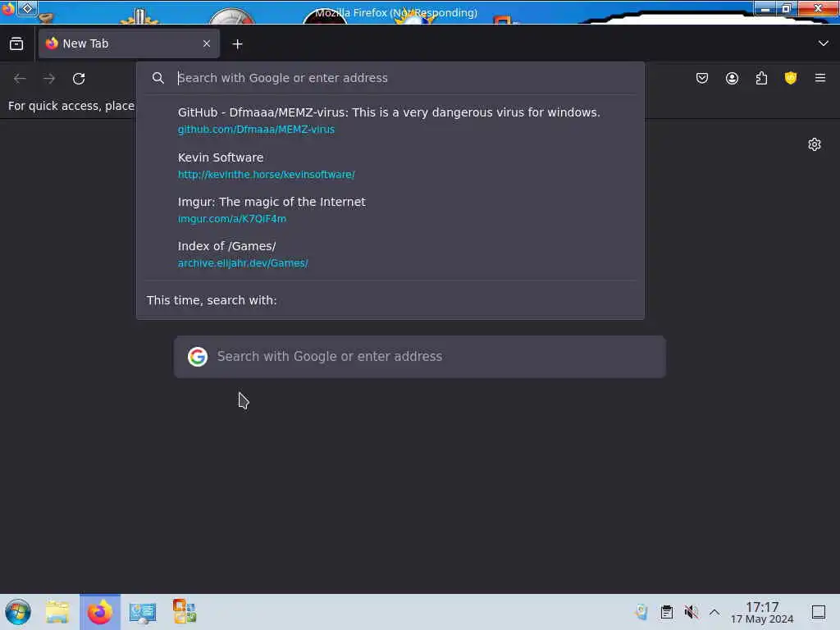Open the new tab personalize gear
This screenshot has width=840, height=630.
tap(815, 144)
